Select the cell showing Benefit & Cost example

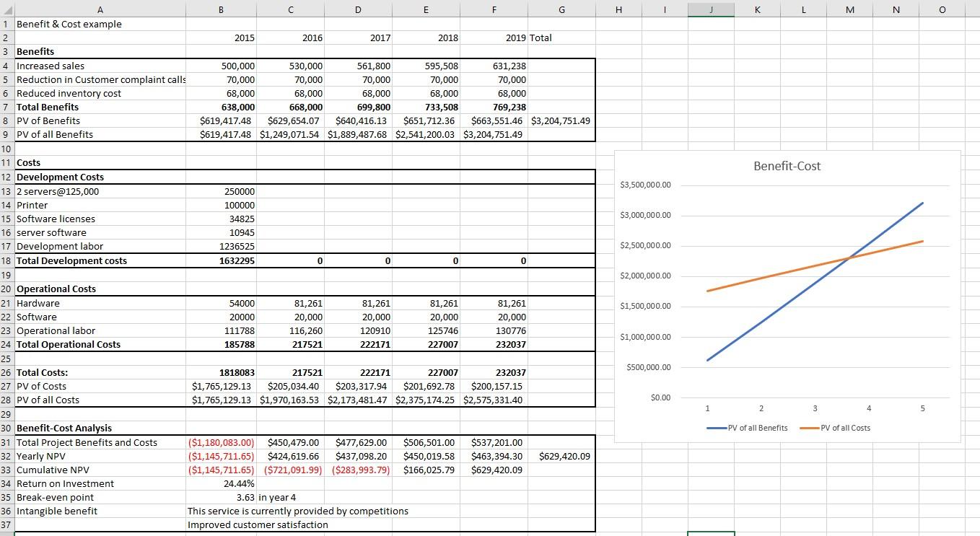[x=100, y=24]
